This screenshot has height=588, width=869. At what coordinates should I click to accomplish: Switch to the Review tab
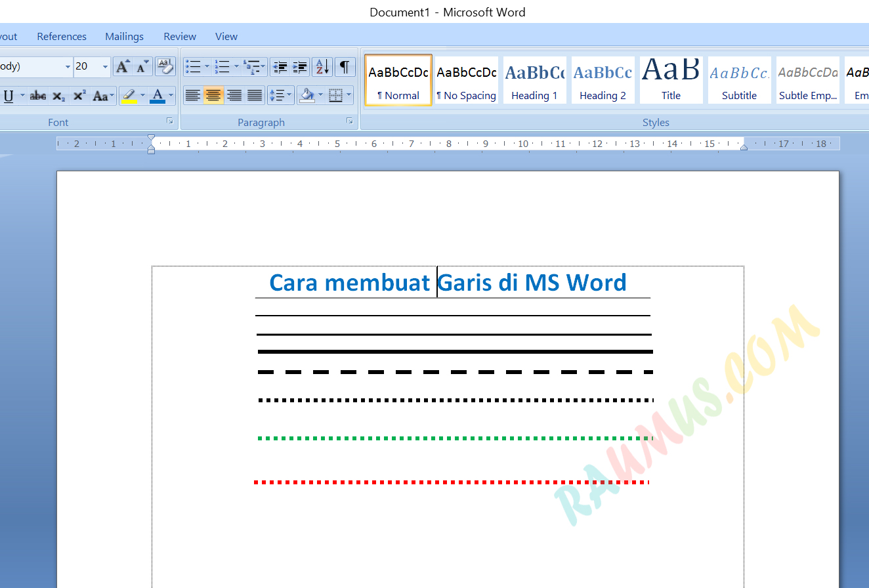point(180,37)
